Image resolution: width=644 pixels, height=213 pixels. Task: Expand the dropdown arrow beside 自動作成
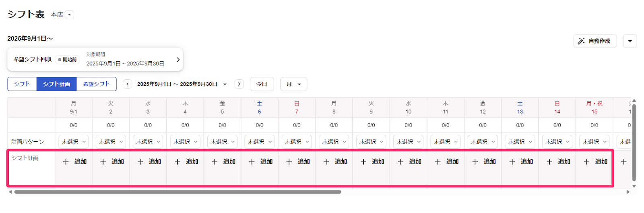coord(630,41)
